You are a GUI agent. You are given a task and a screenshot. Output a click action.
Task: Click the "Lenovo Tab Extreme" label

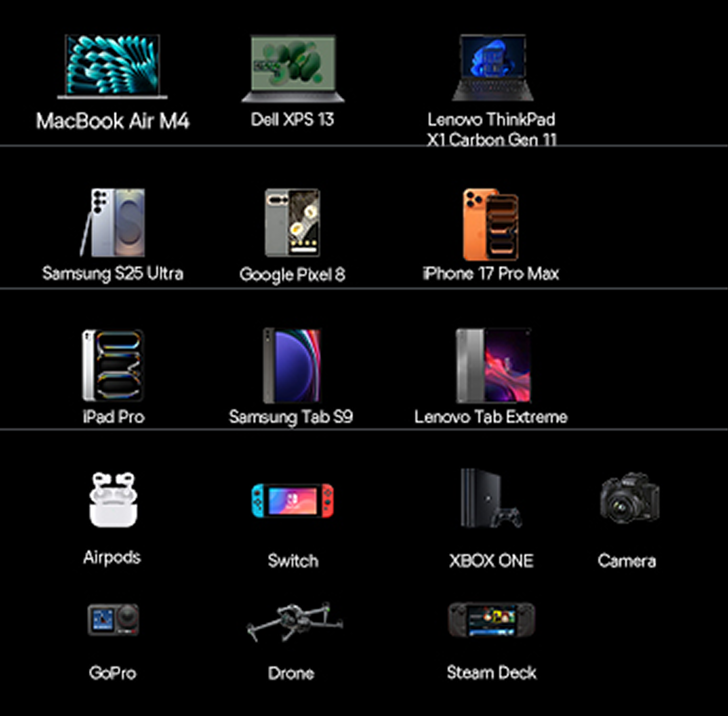[x=491, y=417]
